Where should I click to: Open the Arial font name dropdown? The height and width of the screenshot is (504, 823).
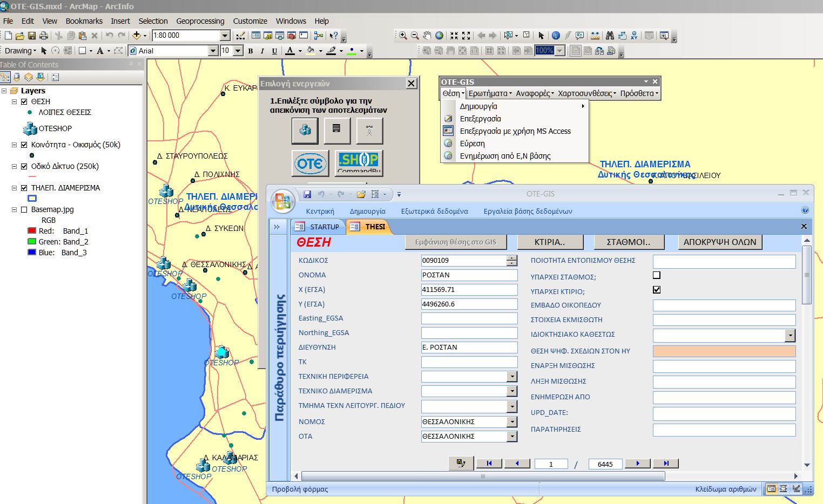click(x=213, y=51)
